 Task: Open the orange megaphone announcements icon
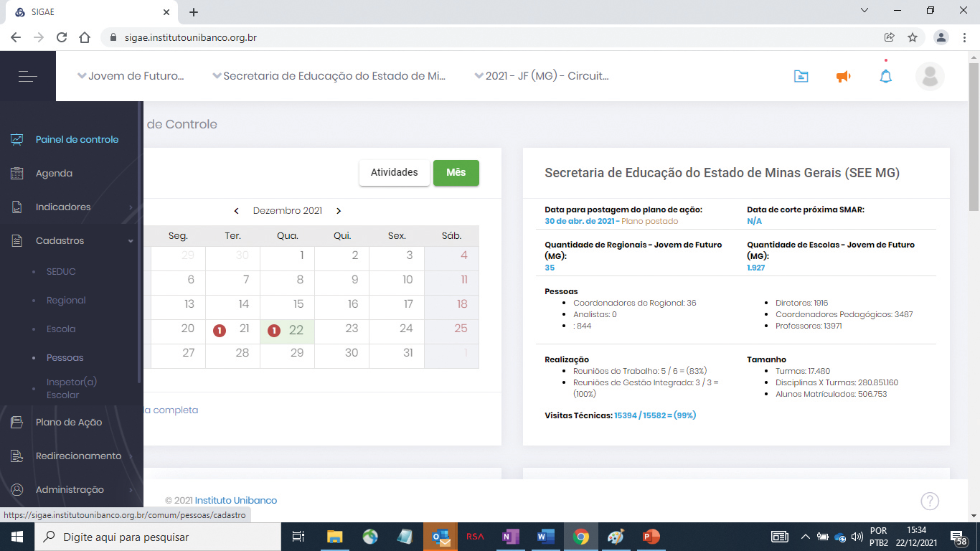pyautogui.click(x=844, y=76)
